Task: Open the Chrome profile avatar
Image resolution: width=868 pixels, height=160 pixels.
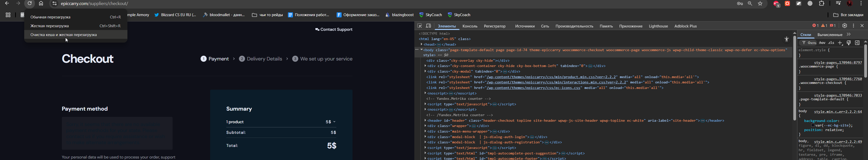Action: [850, 4]
